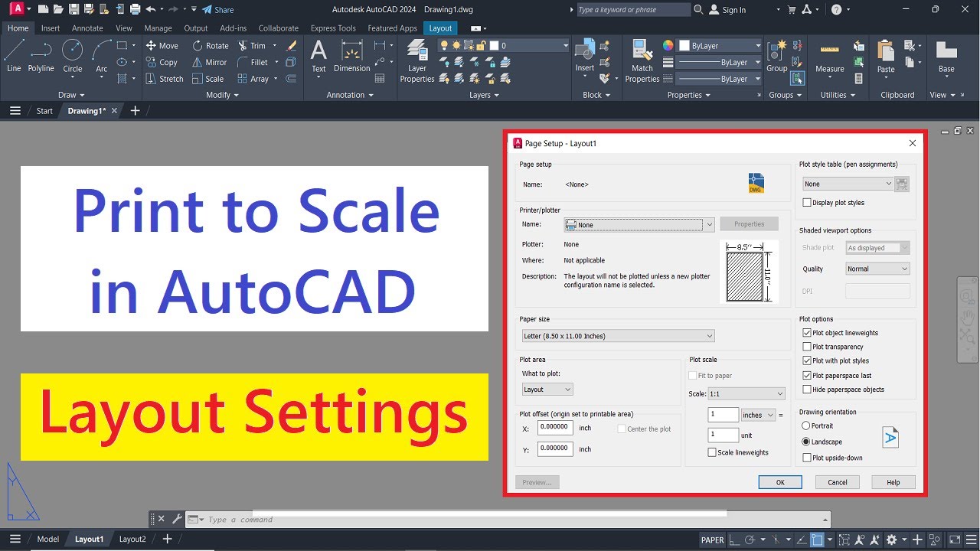Viewport: 980px width, 551px height.
Task: Open the ByLayer color dropdown
Action: tap(720, 46)
